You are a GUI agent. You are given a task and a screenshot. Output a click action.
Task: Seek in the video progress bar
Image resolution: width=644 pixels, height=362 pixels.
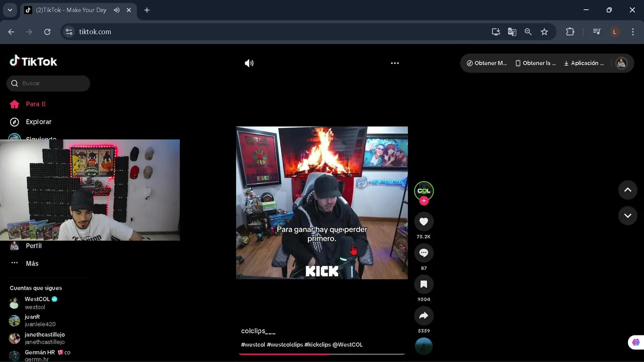[x=322, y=354]
